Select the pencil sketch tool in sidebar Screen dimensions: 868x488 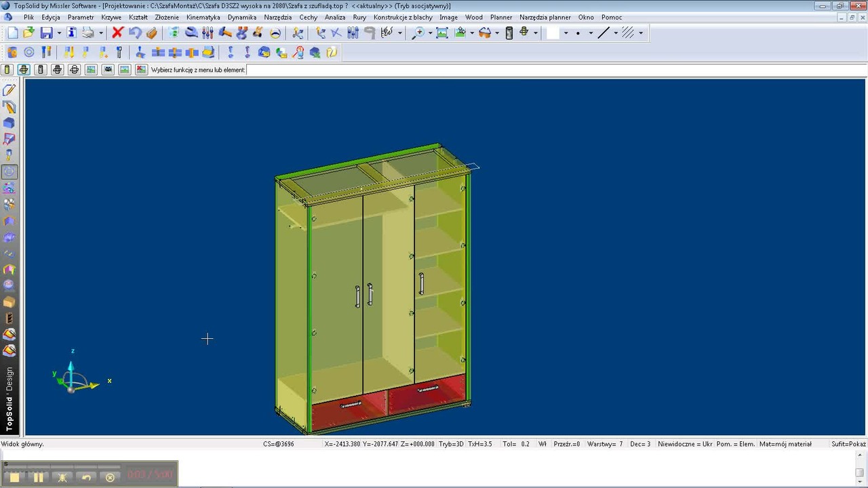pos(9,90)
